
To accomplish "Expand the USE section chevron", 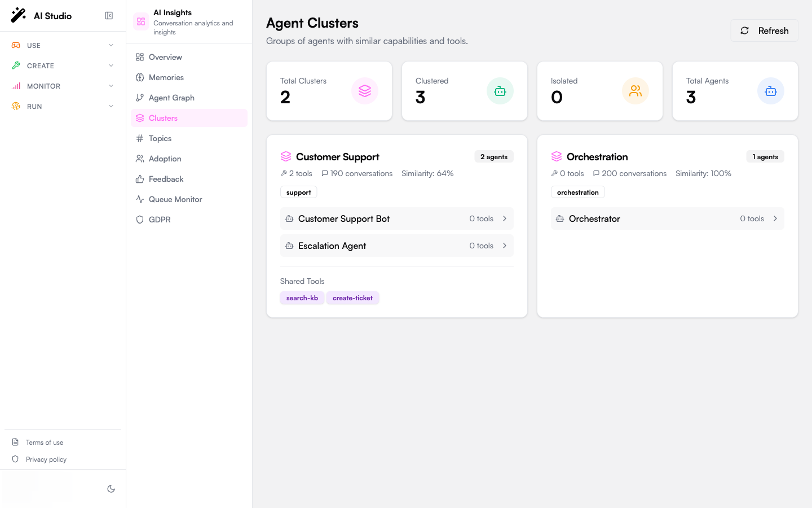I will 111,45.
